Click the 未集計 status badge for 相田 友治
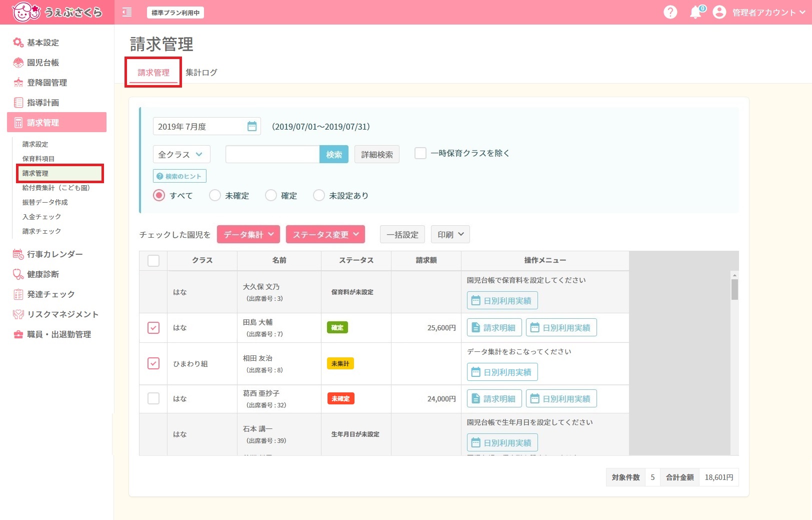The image size is (812, 520). [x=340, y=363]
